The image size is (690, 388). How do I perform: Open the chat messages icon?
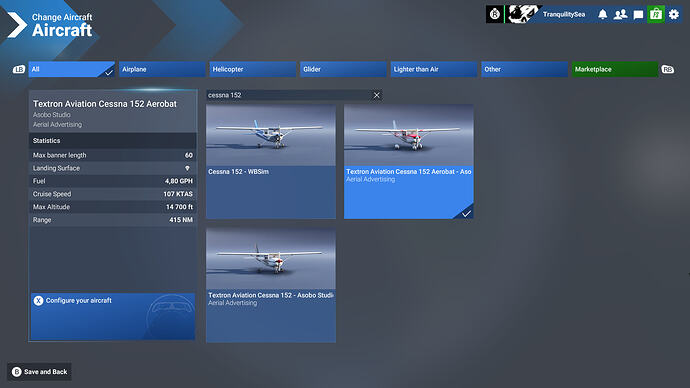click(x=638, y=15)
